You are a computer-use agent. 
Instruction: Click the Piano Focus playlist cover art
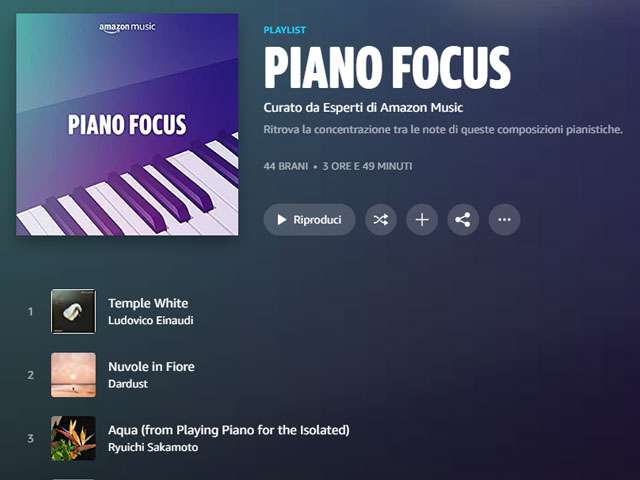coord(127,124)
